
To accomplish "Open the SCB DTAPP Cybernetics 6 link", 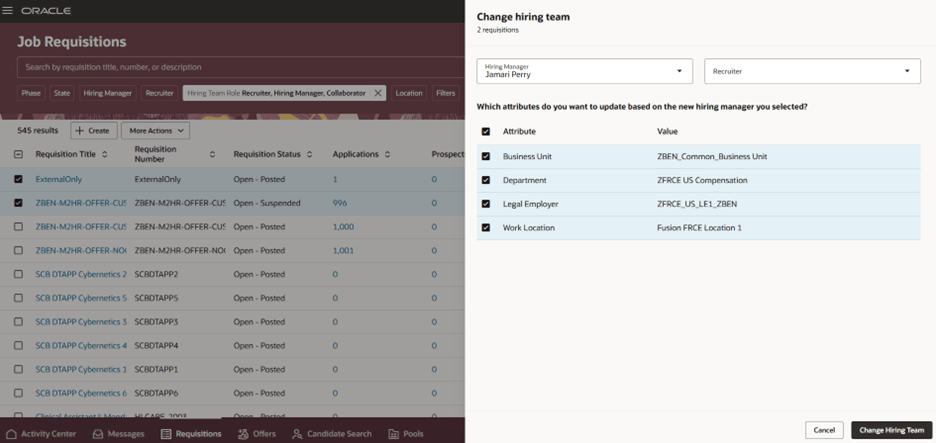I will point(81,393).
